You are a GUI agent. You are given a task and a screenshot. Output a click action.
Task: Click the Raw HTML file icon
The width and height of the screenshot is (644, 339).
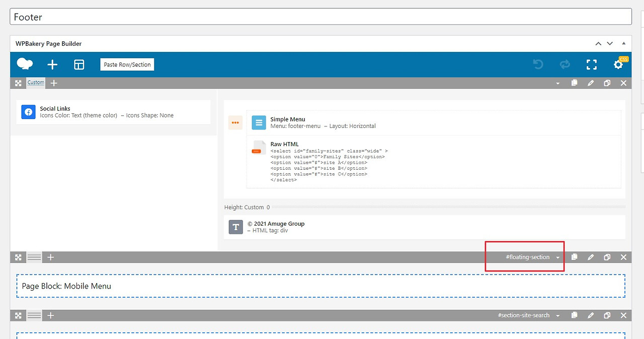coord(259,147)
